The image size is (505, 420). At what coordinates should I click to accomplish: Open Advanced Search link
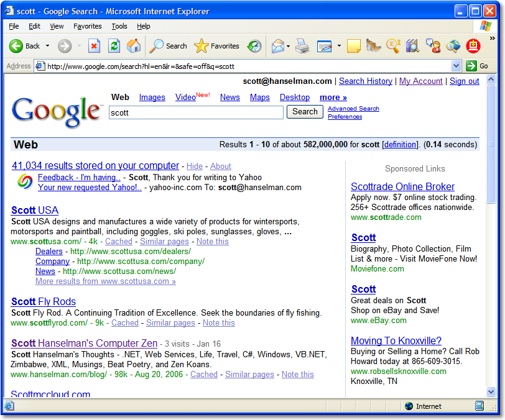click(353, 109)
